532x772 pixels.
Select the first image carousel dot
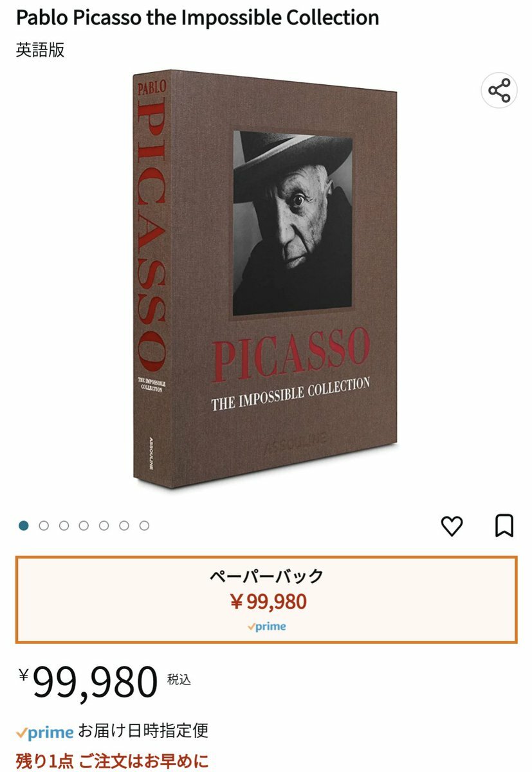point(24,526)
